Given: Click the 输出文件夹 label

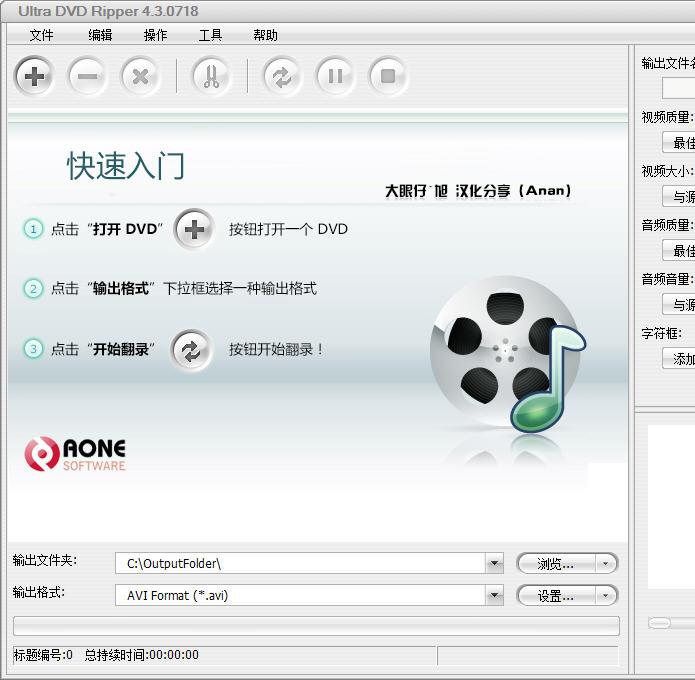Looking at the screenshot, I should (45, 560).
